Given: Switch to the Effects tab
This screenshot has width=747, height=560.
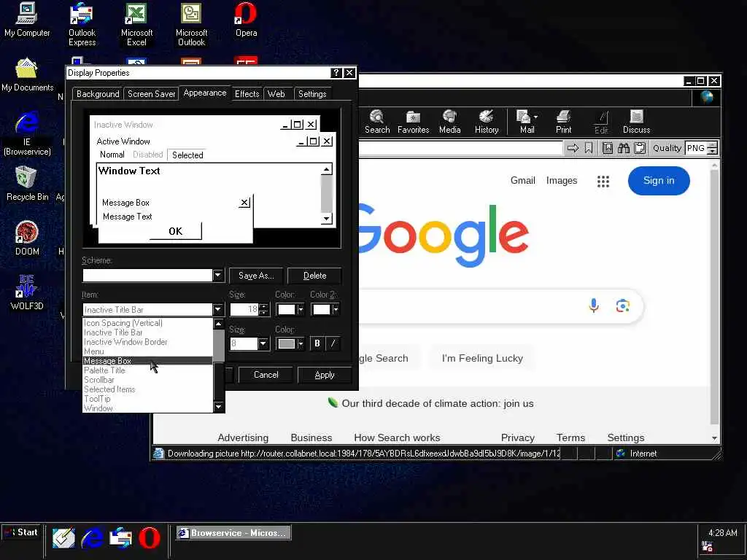Looking at the screenshot, I should [247, 94].
